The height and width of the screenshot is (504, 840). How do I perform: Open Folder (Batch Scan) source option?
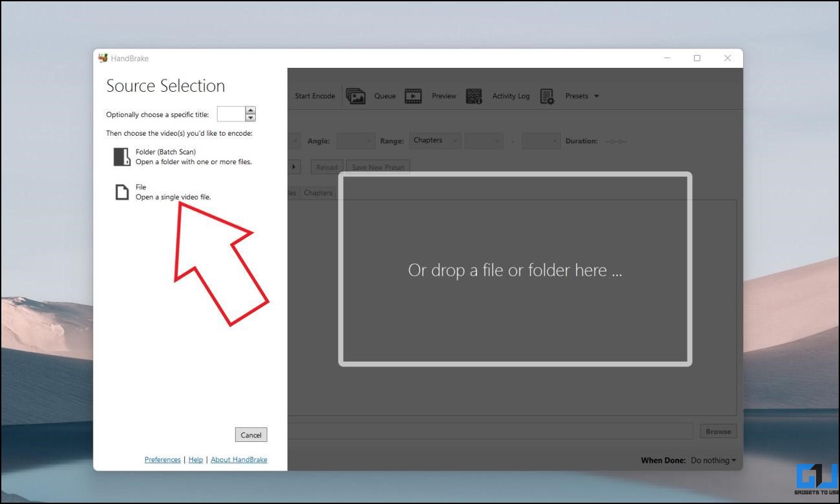coord(183,157)
